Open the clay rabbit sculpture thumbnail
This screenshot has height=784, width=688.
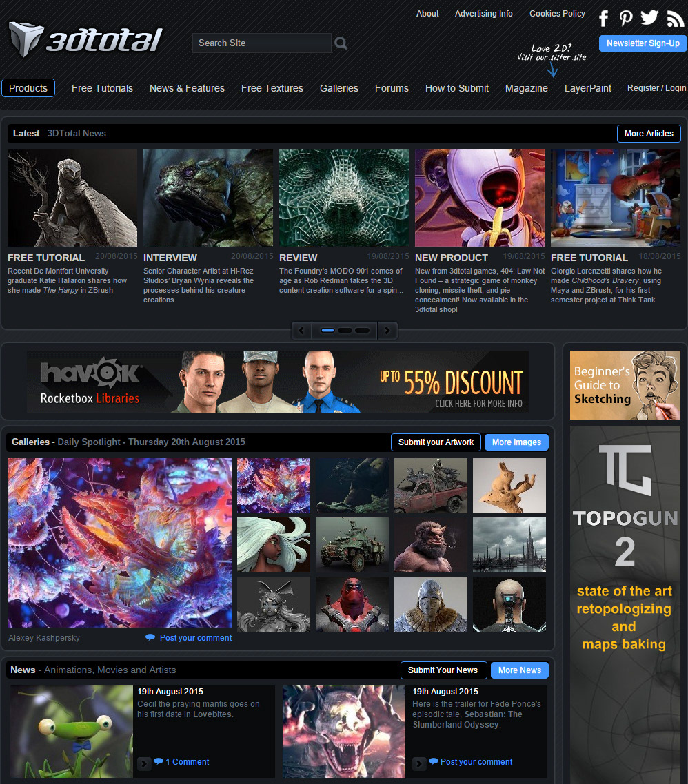[x=509, y=486]
